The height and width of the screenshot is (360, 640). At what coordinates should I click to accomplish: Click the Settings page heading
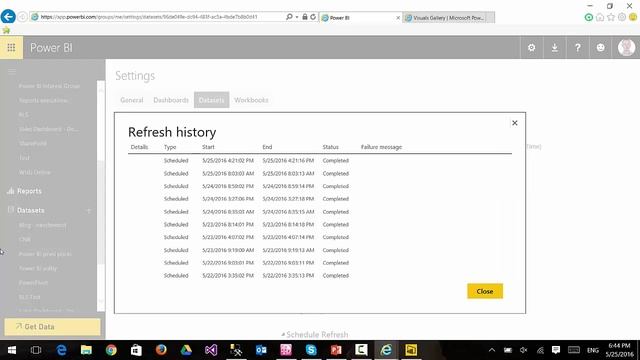(135, 76)
